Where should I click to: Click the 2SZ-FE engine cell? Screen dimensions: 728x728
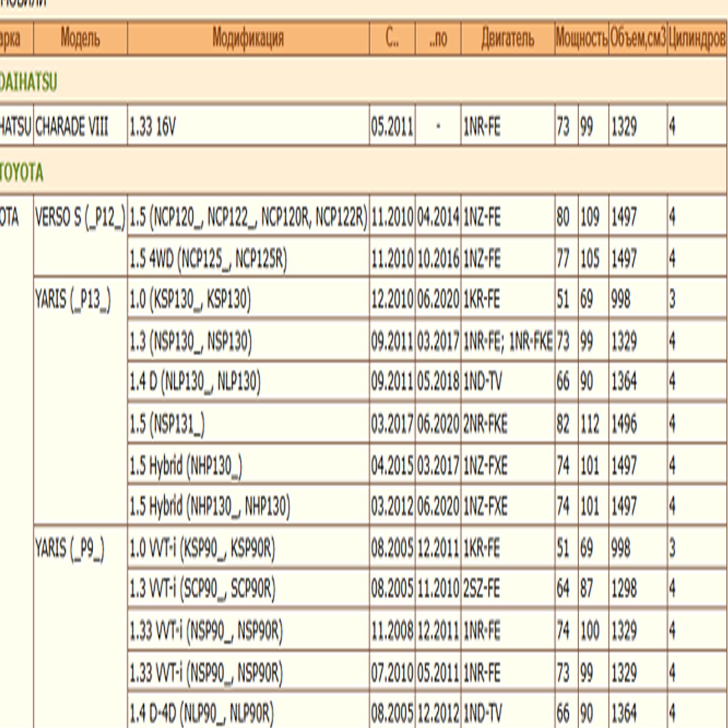click(481, 589)
